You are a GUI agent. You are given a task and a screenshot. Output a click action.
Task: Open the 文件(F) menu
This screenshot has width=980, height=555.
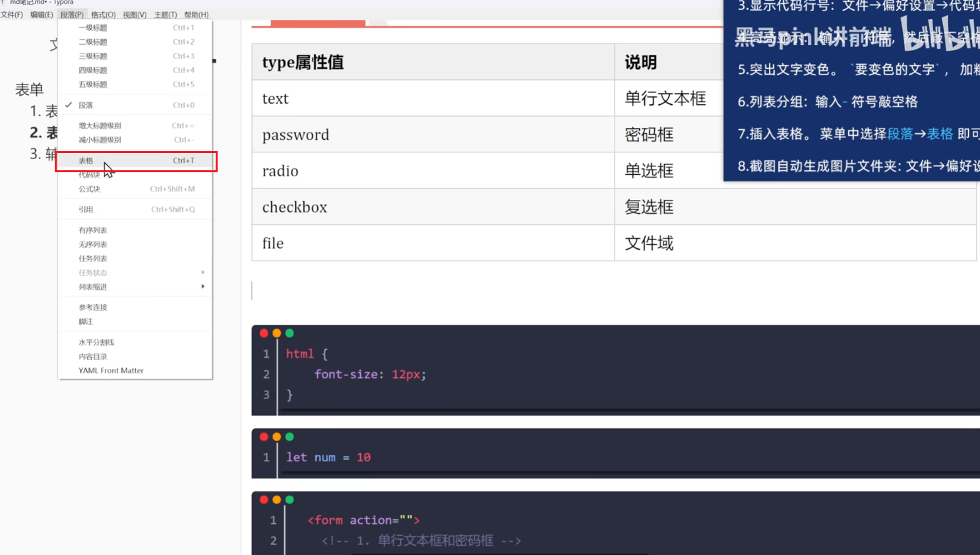coord(12,14)
